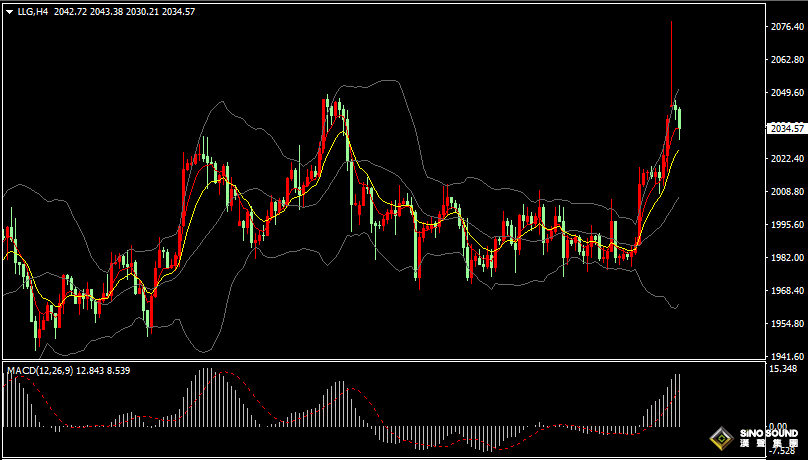Click the 1954.80 price axis label
This screenshot has height=460, width=808.
pyautogui.click(x=784, y=324)
